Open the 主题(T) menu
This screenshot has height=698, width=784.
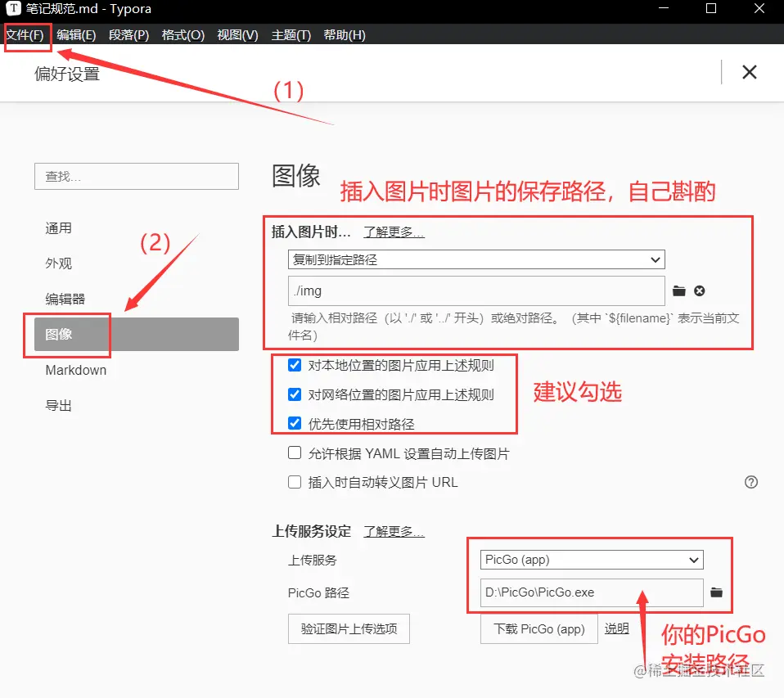pos(291,35)
